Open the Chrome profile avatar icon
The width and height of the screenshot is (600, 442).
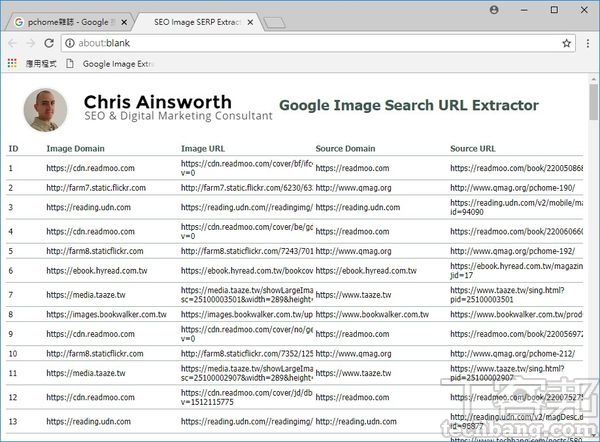click(494, 10)
